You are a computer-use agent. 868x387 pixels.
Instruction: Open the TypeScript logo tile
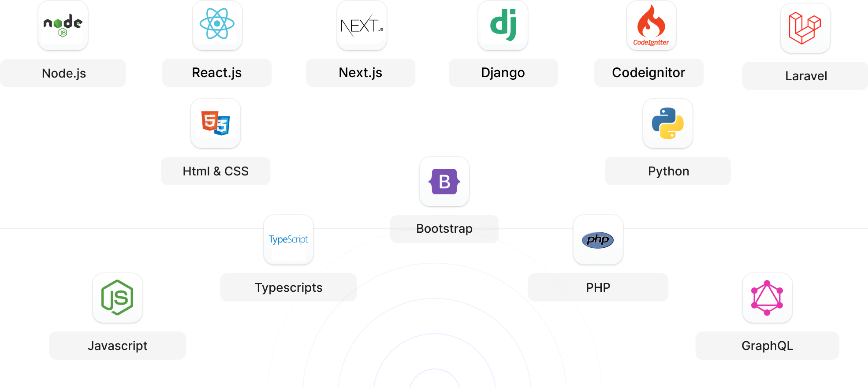[288, 240]
